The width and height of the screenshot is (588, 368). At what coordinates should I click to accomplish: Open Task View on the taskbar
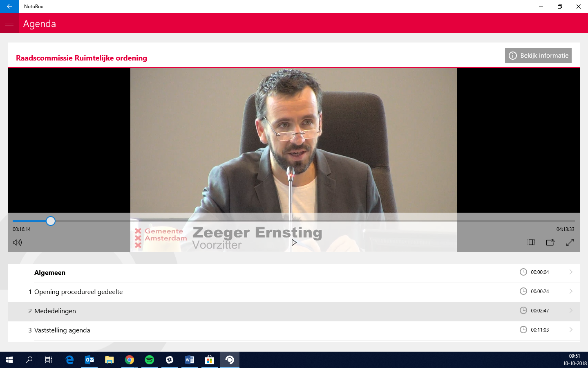pyautogui.click(x=49, y=360)
